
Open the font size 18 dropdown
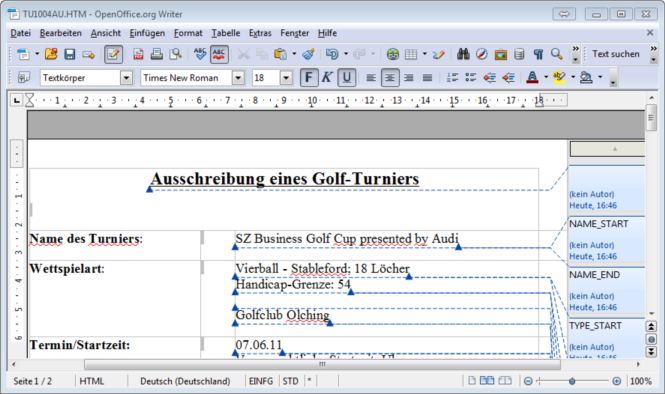coord(286,78)
